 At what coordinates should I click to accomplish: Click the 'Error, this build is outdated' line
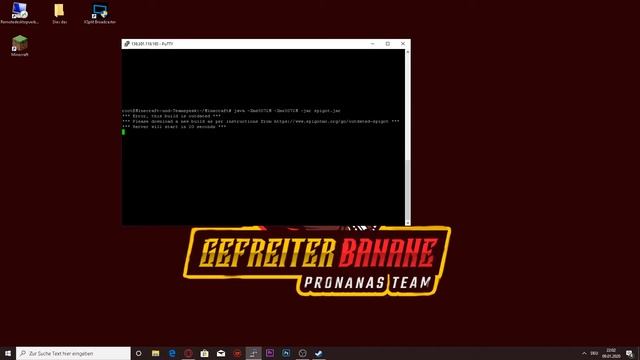[x=171, y=116]
